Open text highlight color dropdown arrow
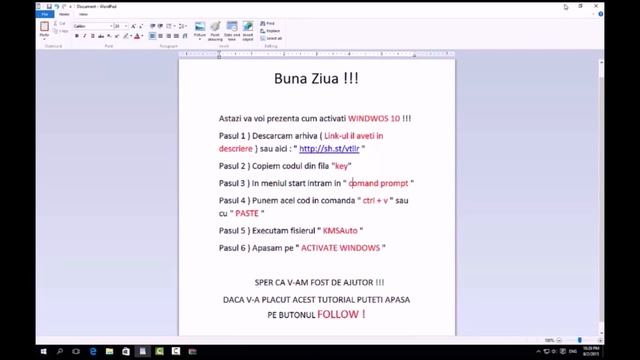This screenshot has width=640, height=360. (131, 36)
